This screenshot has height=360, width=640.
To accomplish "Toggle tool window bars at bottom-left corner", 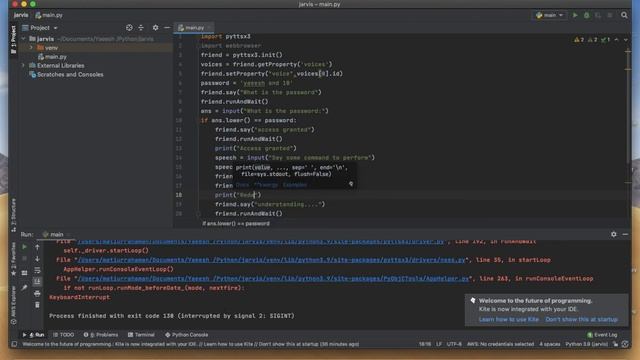I will point(14,344).
